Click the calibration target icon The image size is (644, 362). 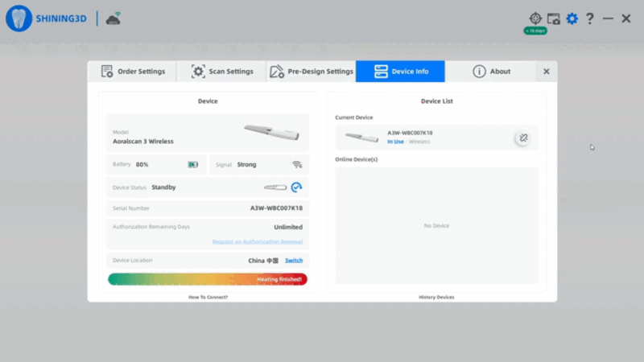click(x=535, y=19)
